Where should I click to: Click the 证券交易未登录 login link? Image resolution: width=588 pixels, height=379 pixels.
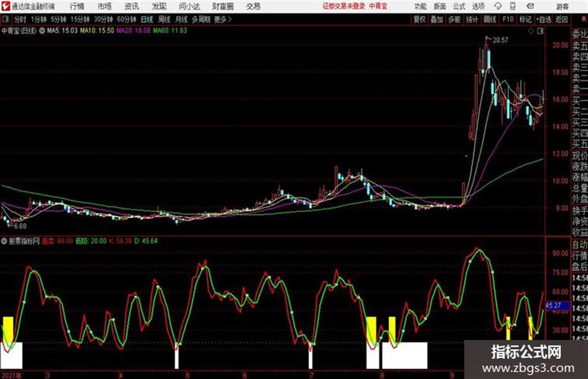click(344, 6)
